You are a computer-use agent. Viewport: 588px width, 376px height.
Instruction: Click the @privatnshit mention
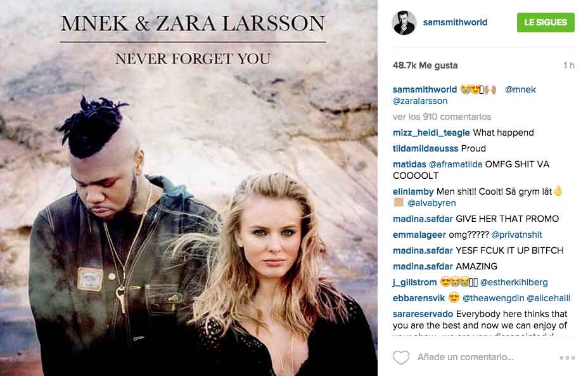tap(516, 235)
